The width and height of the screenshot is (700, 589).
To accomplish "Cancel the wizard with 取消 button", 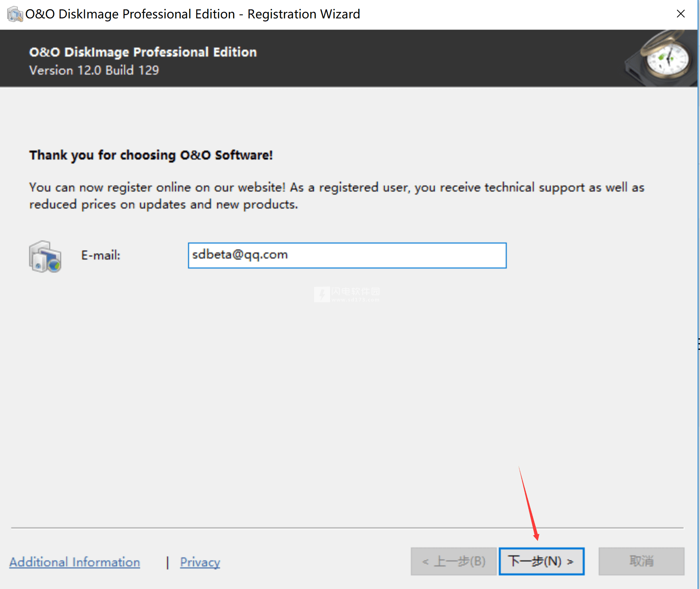I will 641,561.
